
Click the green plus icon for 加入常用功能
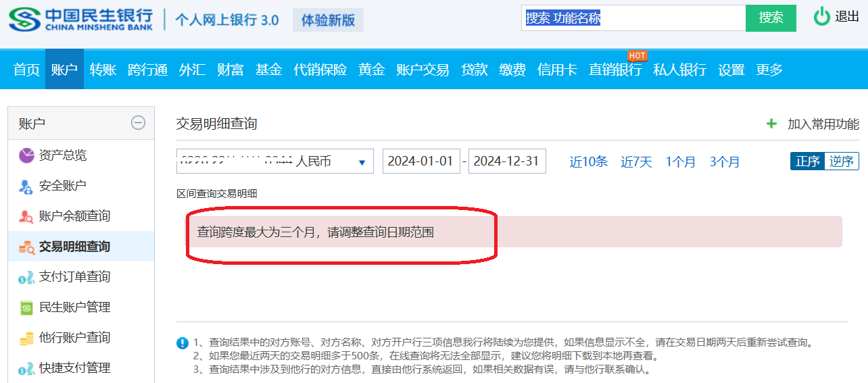[x=771, y=124]
